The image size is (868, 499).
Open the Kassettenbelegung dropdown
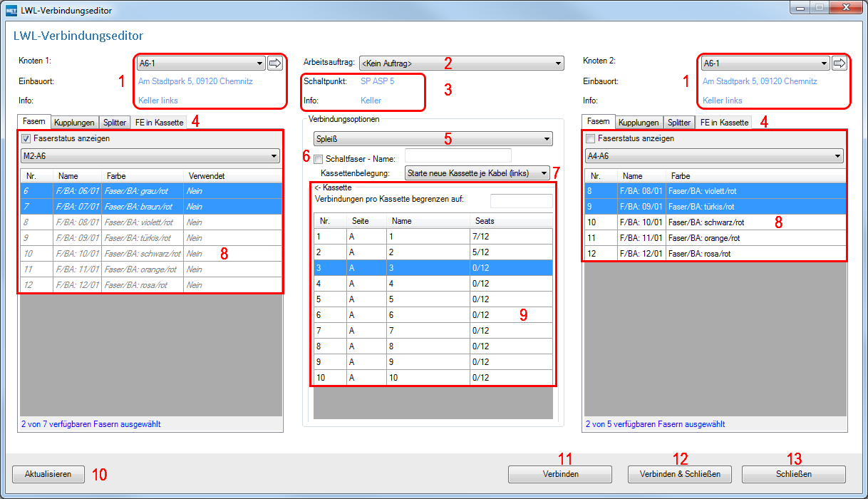click(x=477, y=173)
